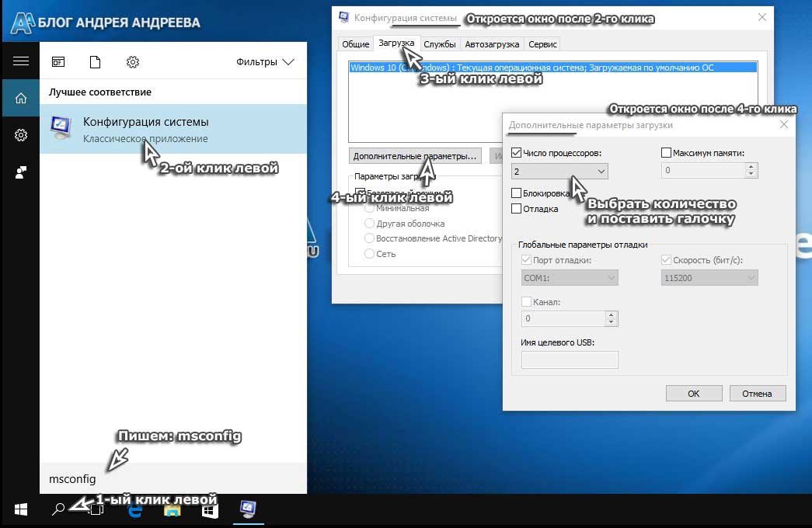Switch to the Сервис tab
The image size is (812, 528).
542,44
